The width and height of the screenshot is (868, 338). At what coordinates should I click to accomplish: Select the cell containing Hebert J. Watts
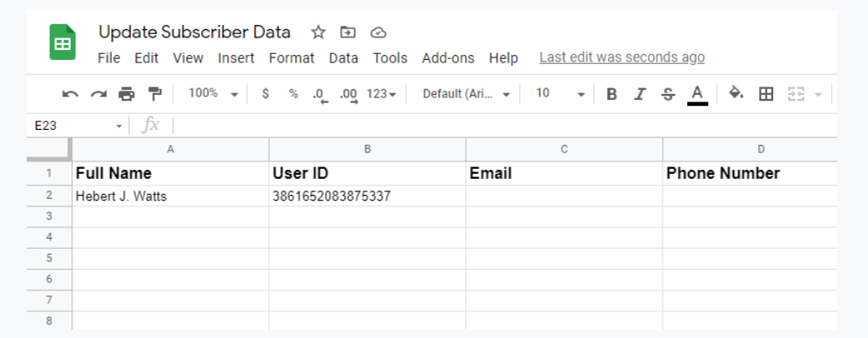(x=170, y=196)
